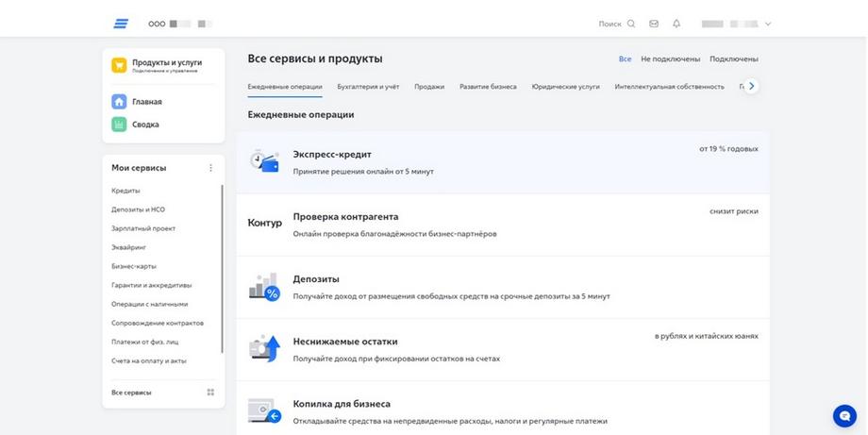Screen dimensions: 868x435
Task: Select the Не подключены filter
Action: point(671,59)
